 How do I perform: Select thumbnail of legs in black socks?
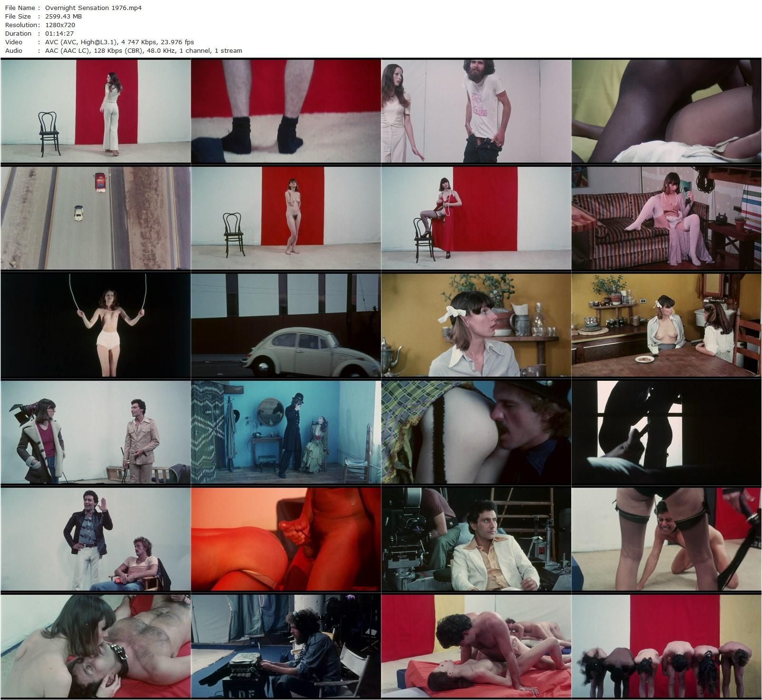click(x=285, y=111)
